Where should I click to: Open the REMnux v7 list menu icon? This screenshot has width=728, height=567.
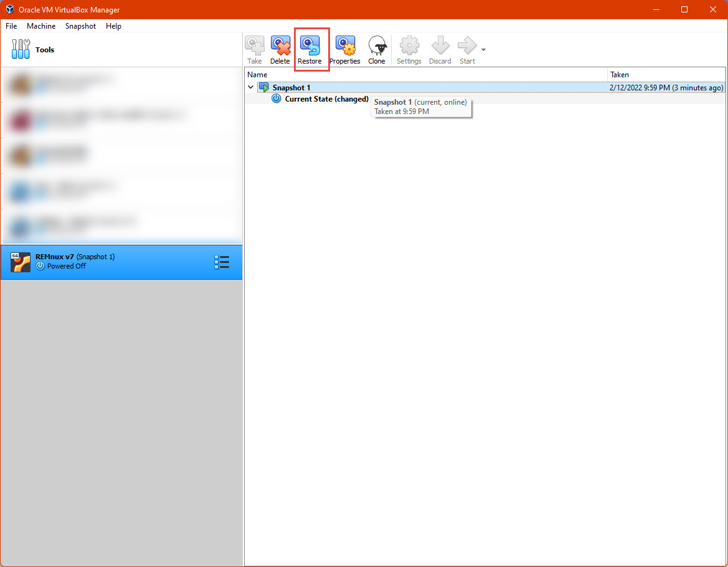(x=222, y=262)
